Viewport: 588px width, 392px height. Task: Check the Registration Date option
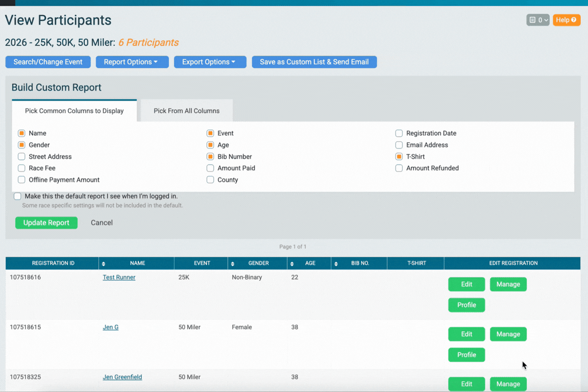tap(399, 133)
